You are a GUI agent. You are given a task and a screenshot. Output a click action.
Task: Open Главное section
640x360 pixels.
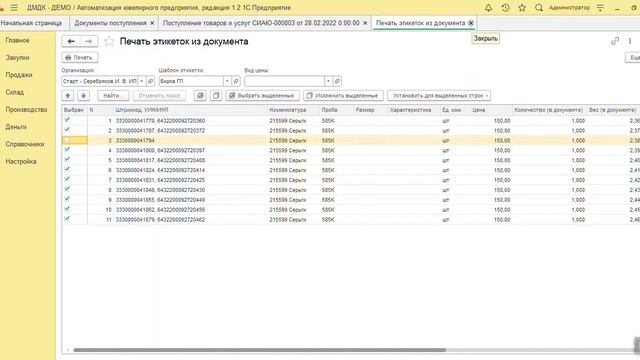[18, 40]
